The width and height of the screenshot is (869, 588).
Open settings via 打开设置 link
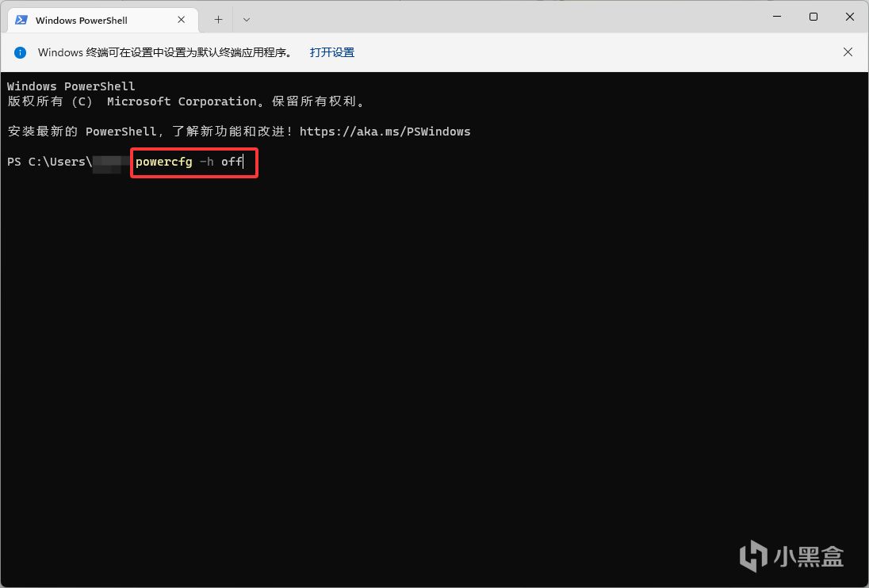[332, 52]
